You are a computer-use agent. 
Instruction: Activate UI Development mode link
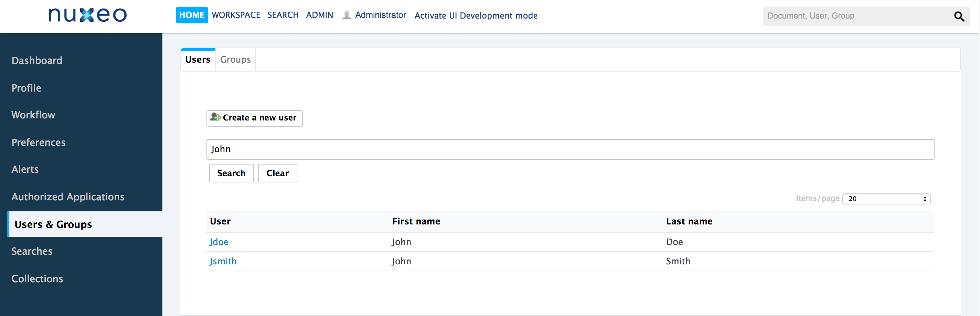[476, 15]
